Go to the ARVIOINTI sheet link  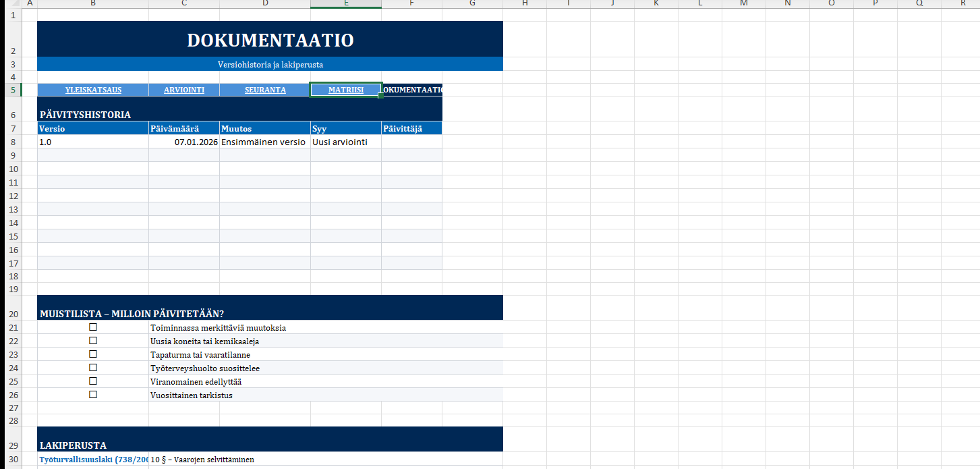184,90
